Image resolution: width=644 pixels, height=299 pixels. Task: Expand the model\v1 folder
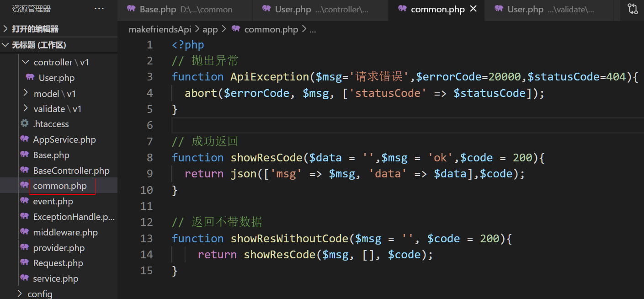[x=26, y=93]
